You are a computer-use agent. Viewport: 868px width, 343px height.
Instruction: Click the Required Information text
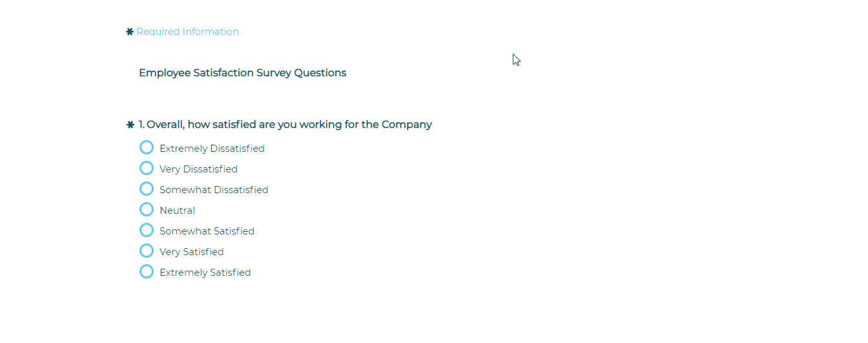pyautogui.click(x=187, y=32)
